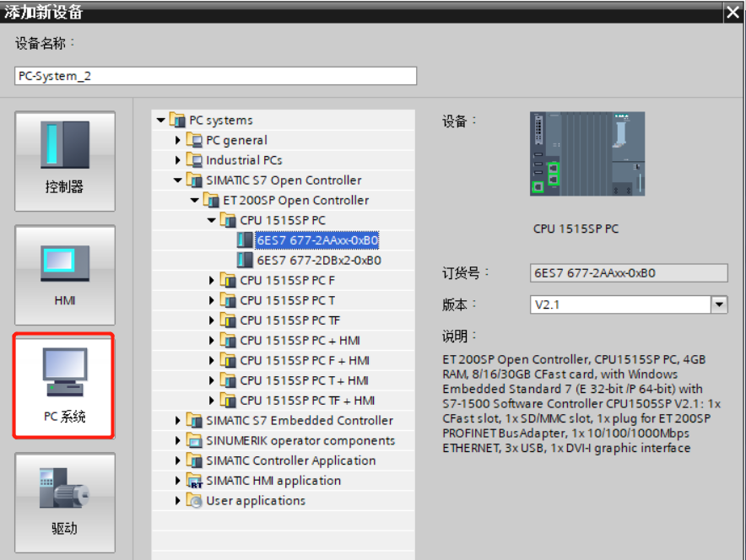The image size is (746, 560).
Task: Select the 6ES7 677-2AAxx-0xB0 order number entry
Action: (x=317, y=240)
